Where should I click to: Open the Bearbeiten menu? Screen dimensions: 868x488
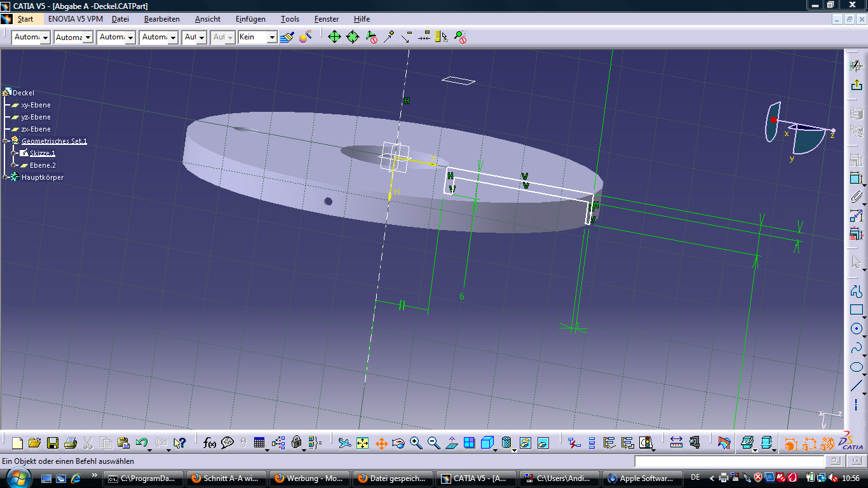pos(161,19)
